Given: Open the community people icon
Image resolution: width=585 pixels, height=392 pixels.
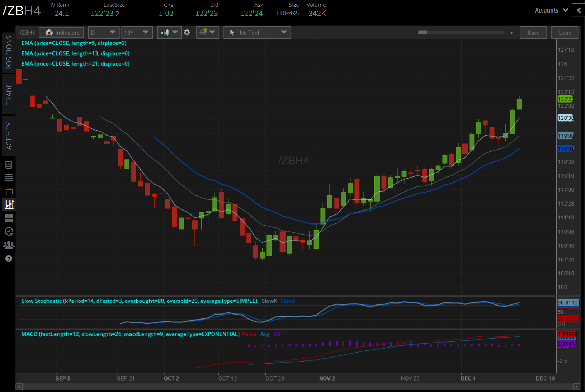Looking at the screenshot, I should pyautogui.click(x=9, y=245).
